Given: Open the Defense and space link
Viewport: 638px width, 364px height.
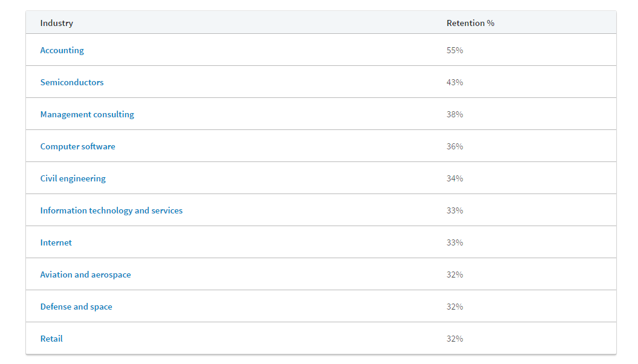Looking at the screenshot, I should pos(76,306).
